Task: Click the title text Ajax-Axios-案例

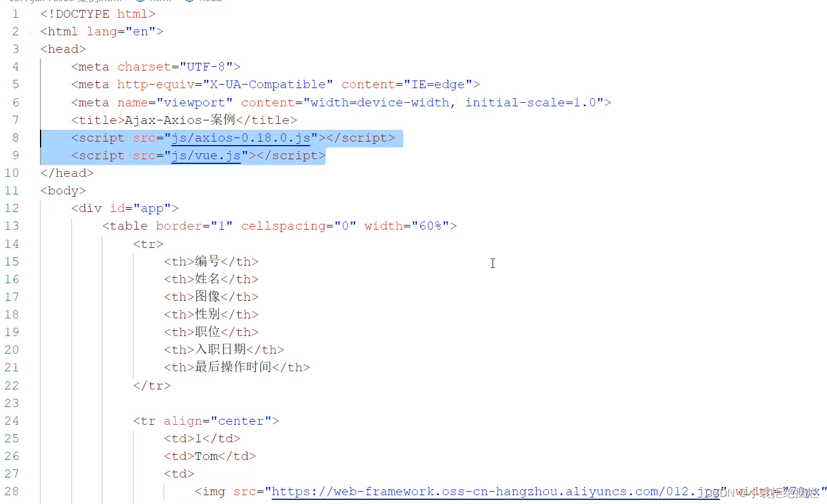Action: pos(180,120)
